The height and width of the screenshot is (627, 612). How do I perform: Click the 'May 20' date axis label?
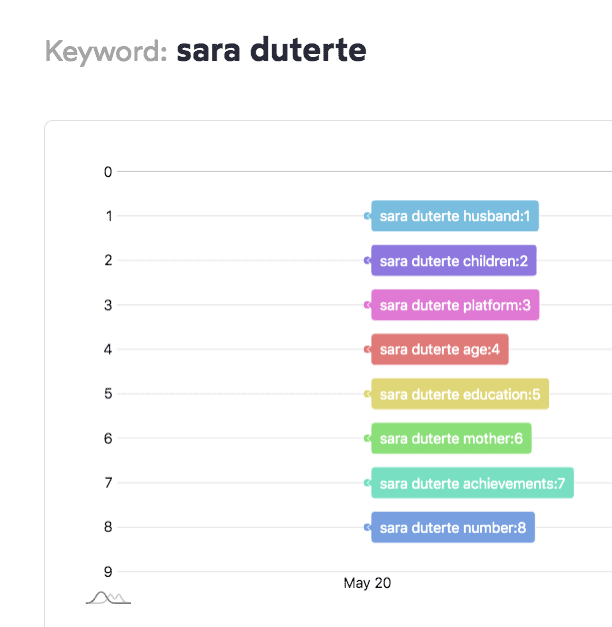coord(367,583)
